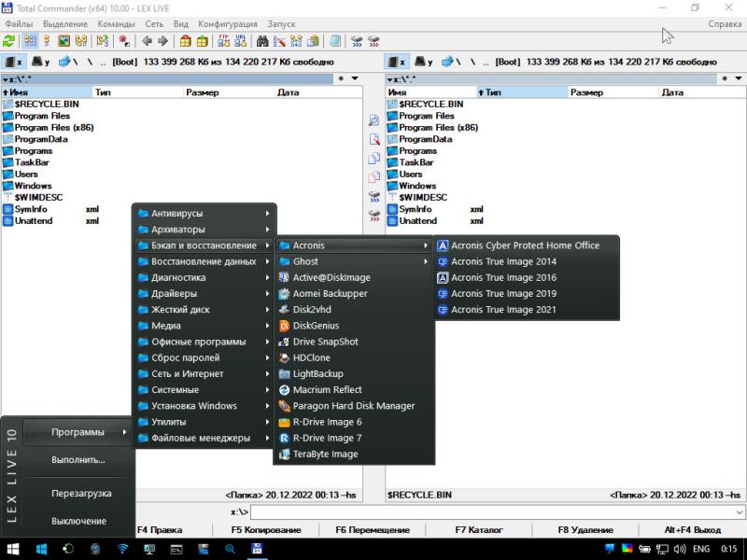Viewport: 747px width, 560px height.
Task: Select drive y in the right panel
Action: pos(424,62)
